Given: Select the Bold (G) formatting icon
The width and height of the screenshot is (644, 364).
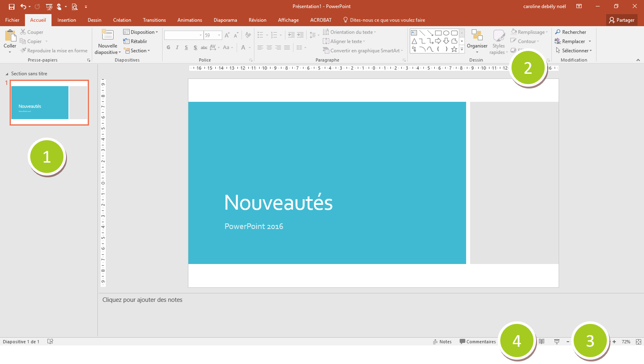Looking at the screenshot, I should (x=168, y=47).
